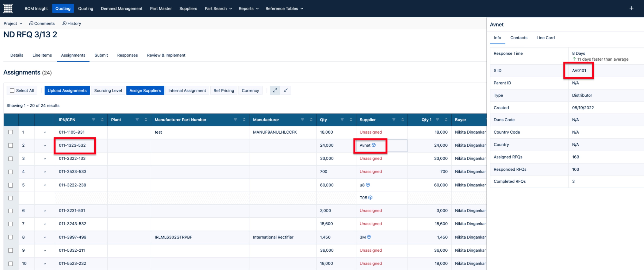Check the row 10 checkbox for 011-5523-232

point(10,263)
